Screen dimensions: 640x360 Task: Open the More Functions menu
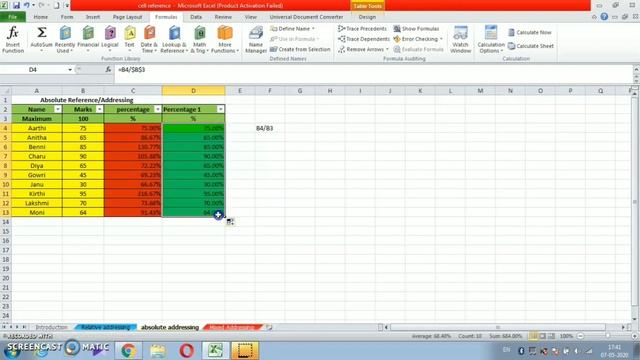click(224, 40)
